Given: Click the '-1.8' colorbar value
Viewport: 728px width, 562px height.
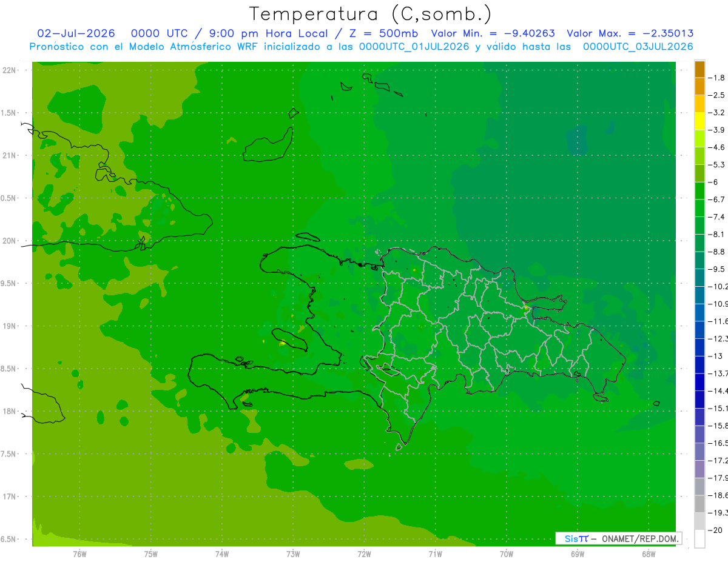Looking at the screenshot, I should [x=718, y=78].
